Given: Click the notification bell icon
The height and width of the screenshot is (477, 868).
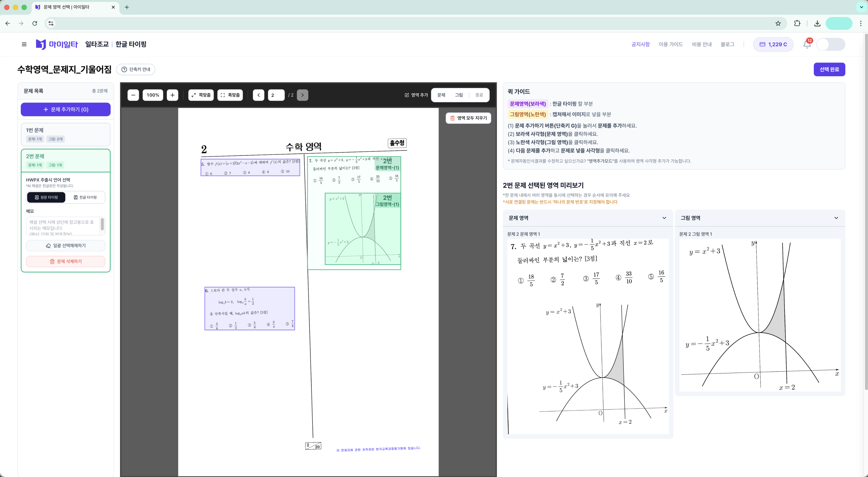Looking at the screenshot, I should pyautogui.click(x=807, y=44).
